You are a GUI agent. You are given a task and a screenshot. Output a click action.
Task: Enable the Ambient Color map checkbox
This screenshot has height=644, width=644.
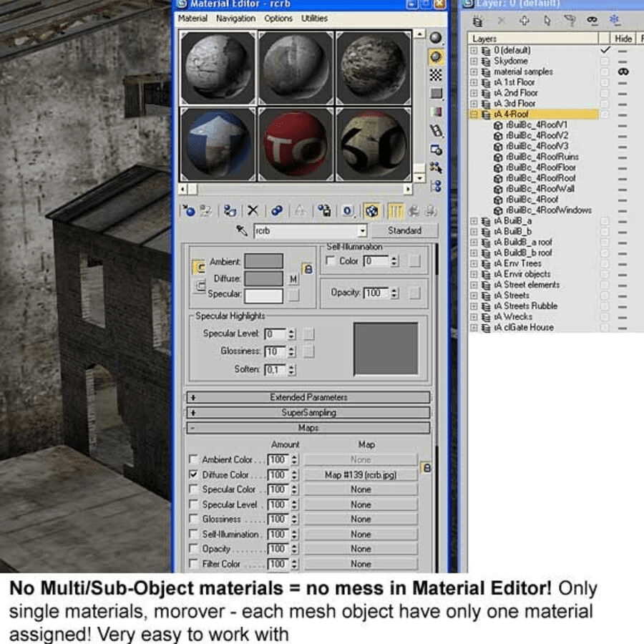[193, 459]
